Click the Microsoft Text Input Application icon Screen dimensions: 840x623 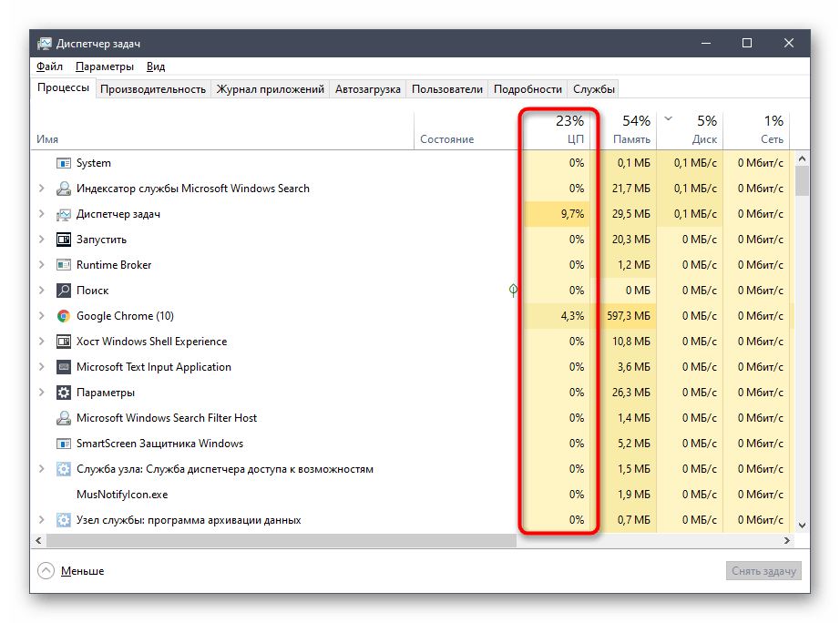(63, 367)
